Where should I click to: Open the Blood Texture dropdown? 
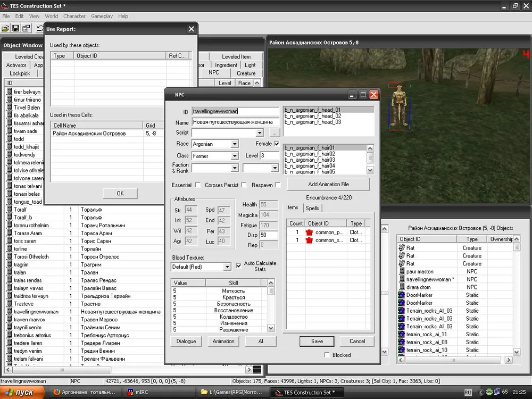coord(227,267)
